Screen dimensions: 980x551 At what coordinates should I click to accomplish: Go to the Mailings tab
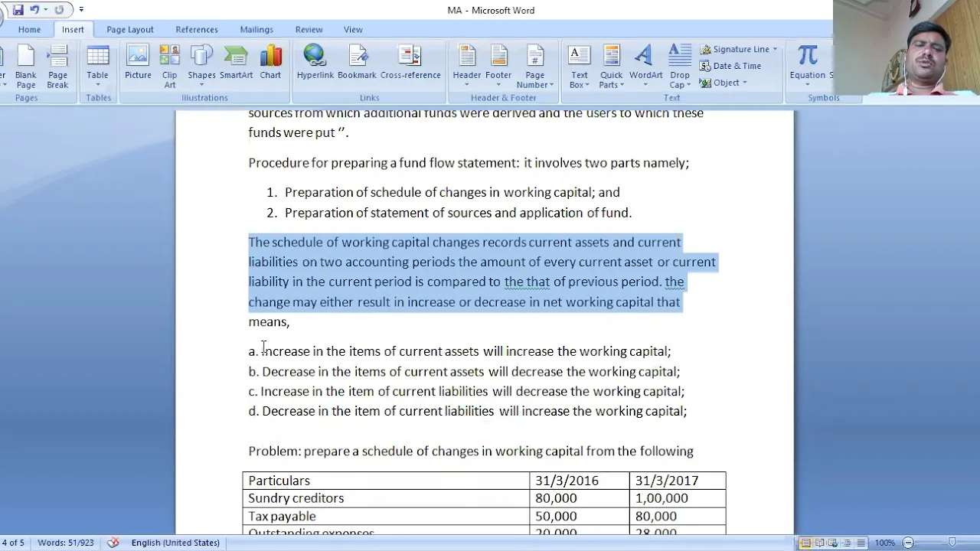tap(256, 29)
